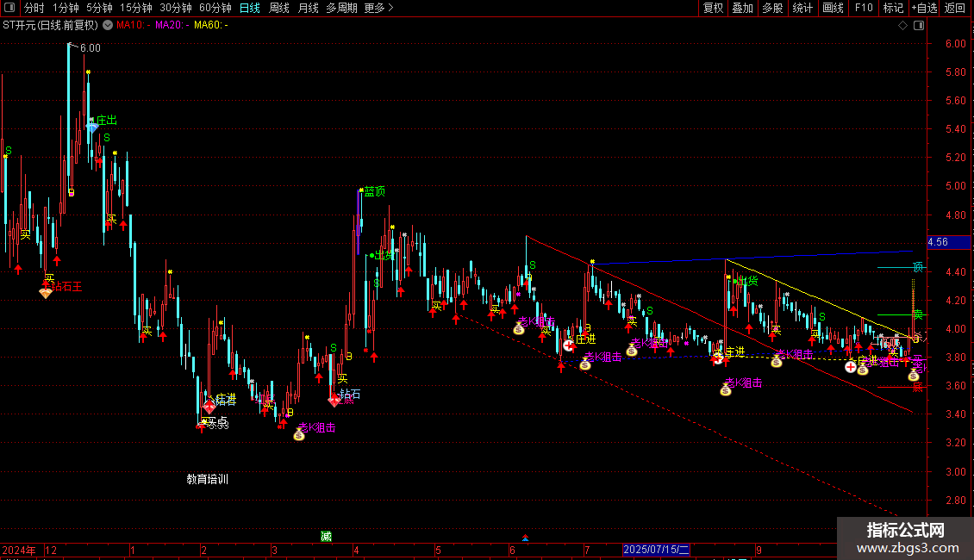
Task: Click the small event marker near June
Action: [525, 538]
